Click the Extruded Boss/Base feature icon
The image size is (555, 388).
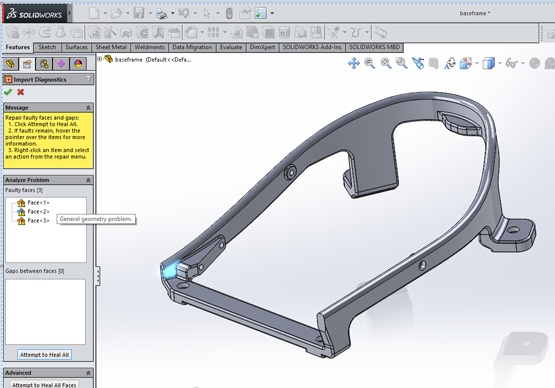click(13, 33)
